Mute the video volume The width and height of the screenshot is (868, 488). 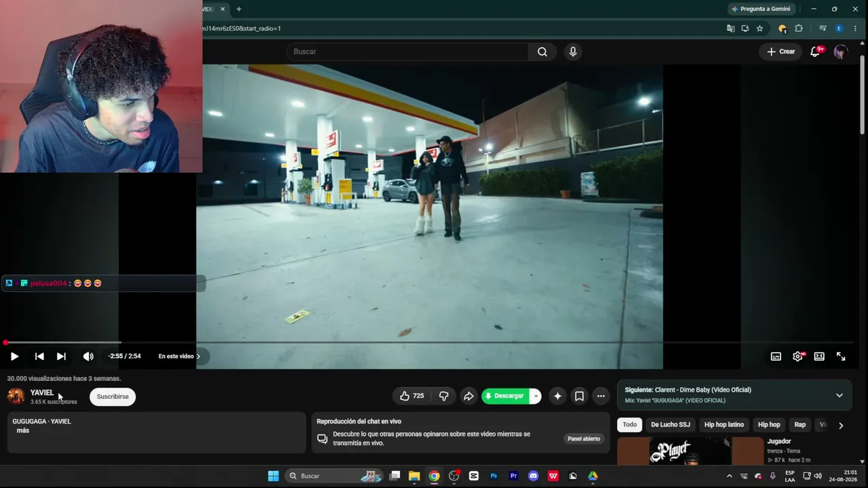pyautogui.click(x=88, y=357)
